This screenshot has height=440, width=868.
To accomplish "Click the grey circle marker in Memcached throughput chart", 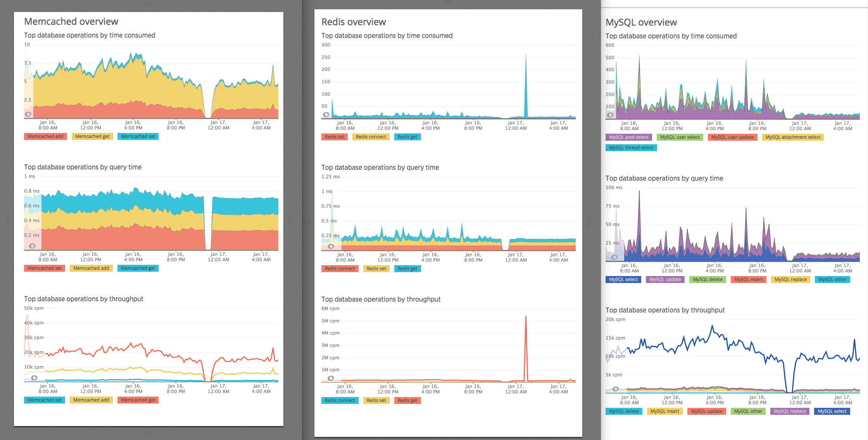I will pyautogui.click(x=35, y=378).
